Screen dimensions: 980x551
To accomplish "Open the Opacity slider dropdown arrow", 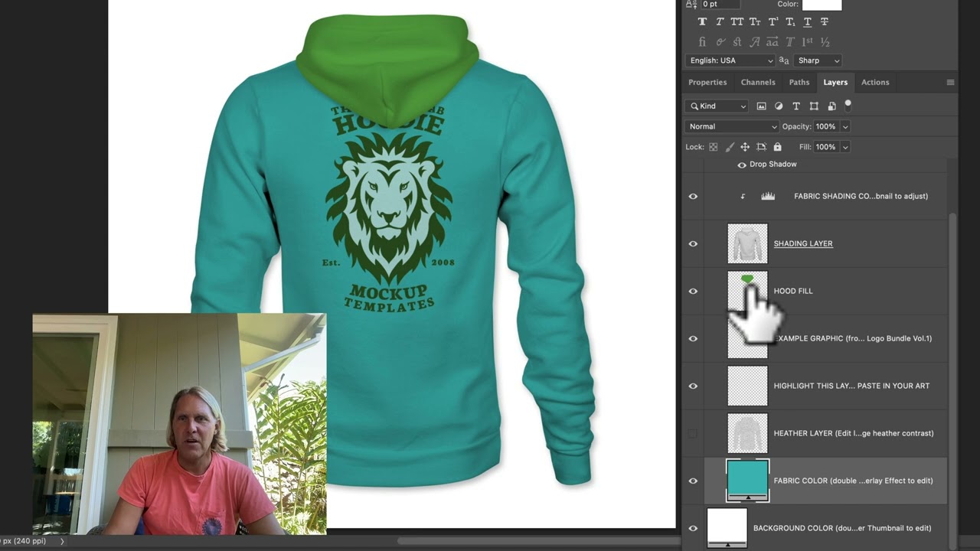I will [x=845, y=127].
